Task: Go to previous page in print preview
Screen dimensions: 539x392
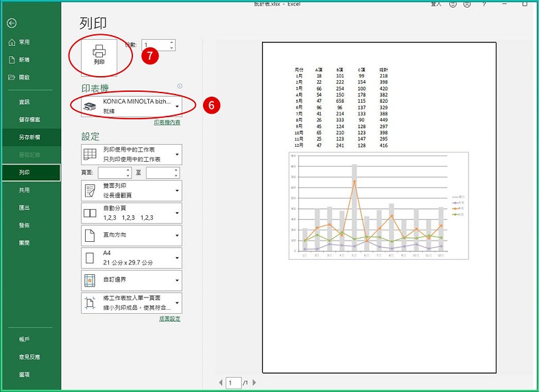Action: click(x=221, y=382)
